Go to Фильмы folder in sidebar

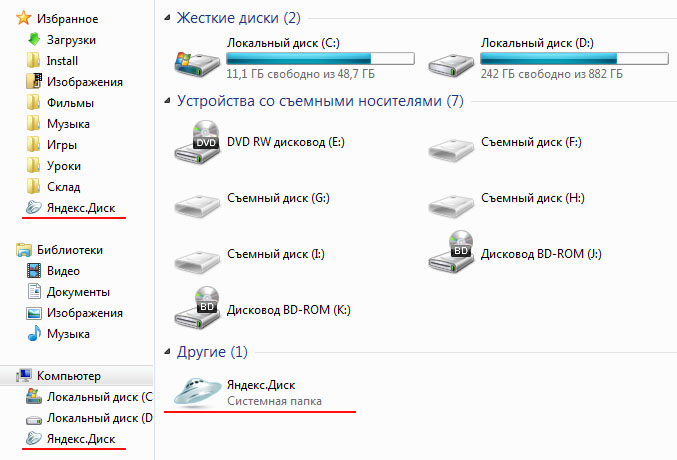69,103
